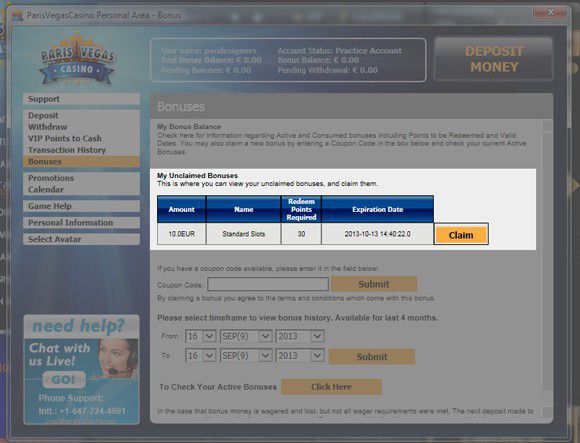
Task: Open VIP Points to Cash
Action: [x=65, y=138]
